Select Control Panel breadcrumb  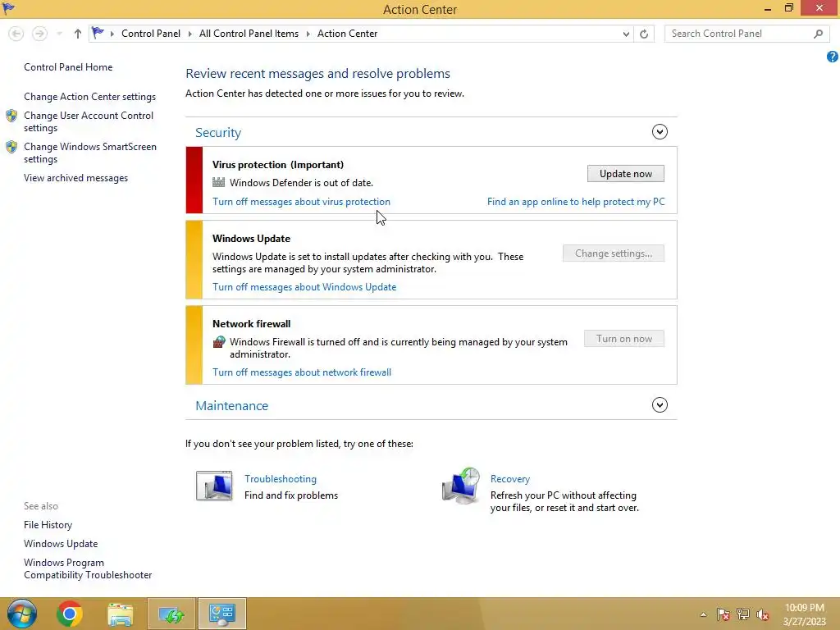click(151, 33)
